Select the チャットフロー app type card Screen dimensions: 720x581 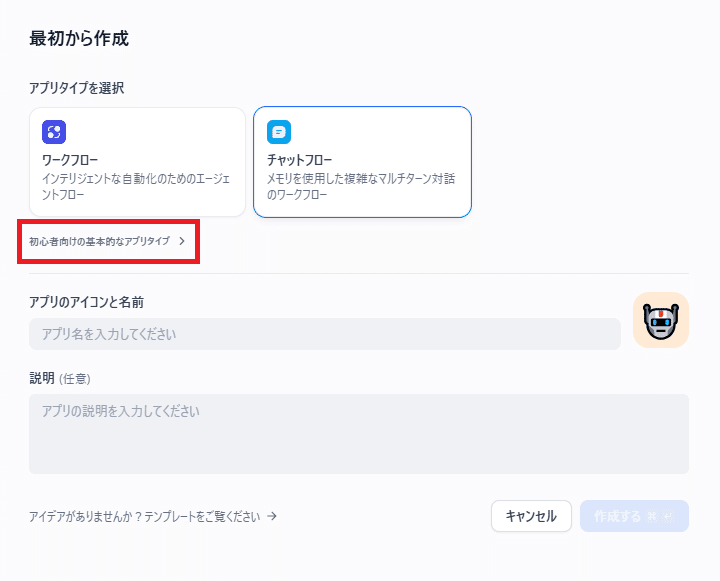click(x=362, y=162)
